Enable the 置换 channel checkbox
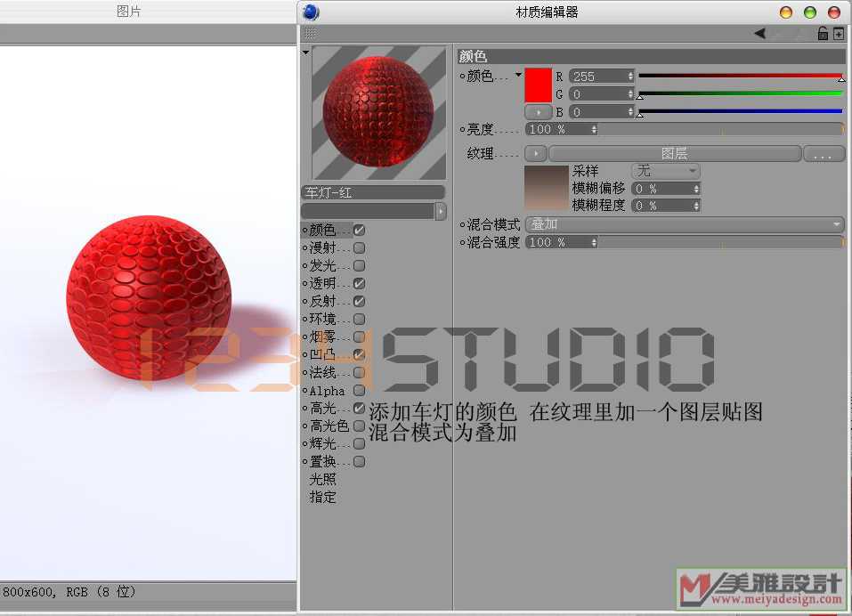Viewport: 852px width, 616px height. click(x=359, y=462)
